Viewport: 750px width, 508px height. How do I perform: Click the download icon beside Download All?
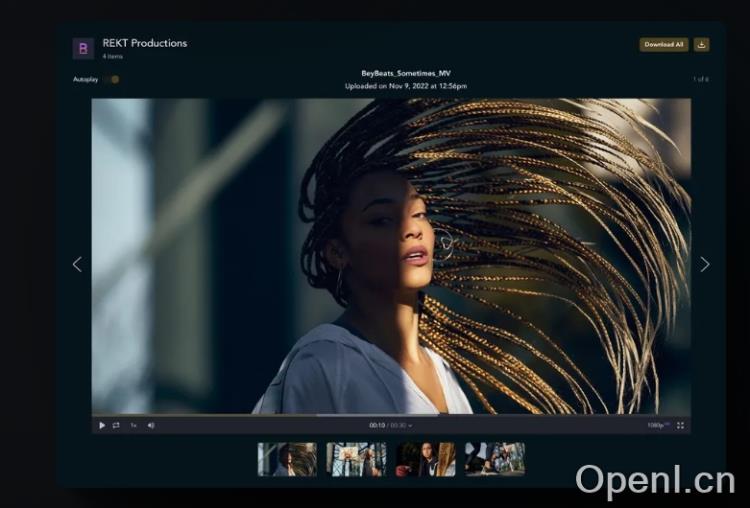[701, 45]
